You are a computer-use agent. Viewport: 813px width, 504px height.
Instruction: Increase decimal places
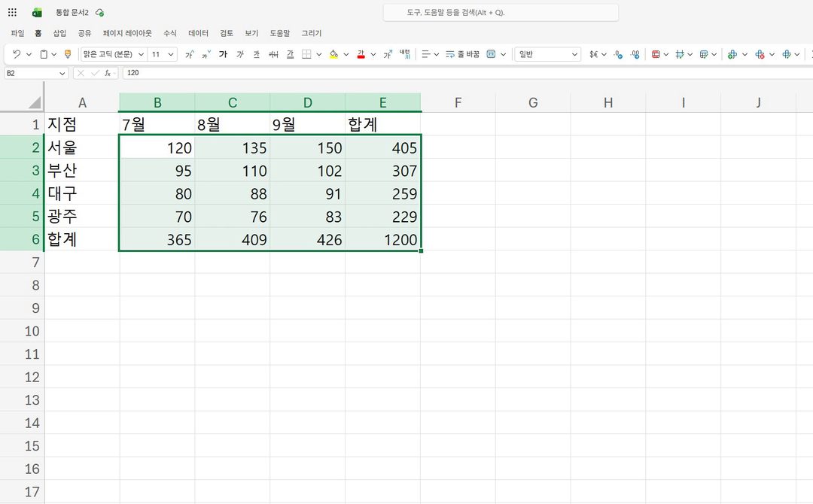coord(618,54)
